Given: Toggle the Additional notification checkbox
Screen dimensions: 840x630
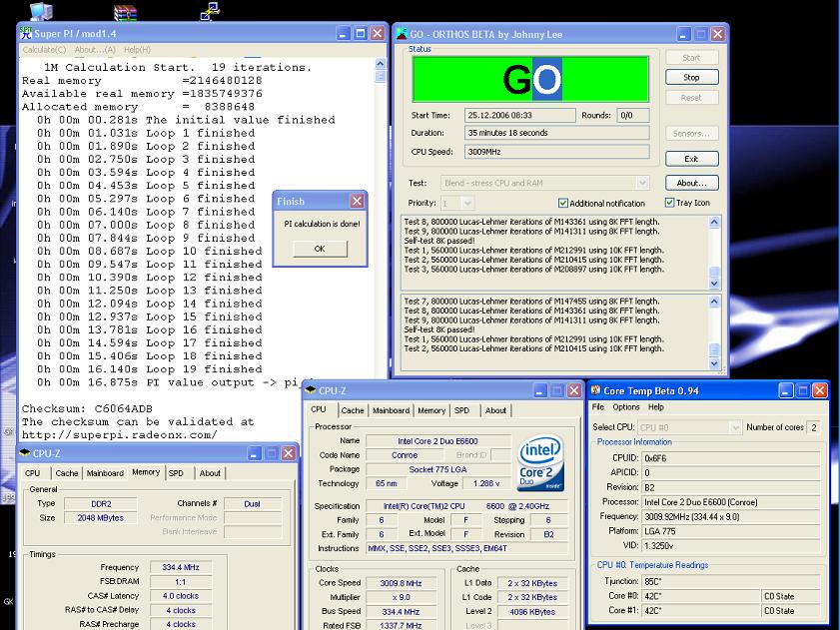Looking at the screenshot, I should tap(563, 203).
